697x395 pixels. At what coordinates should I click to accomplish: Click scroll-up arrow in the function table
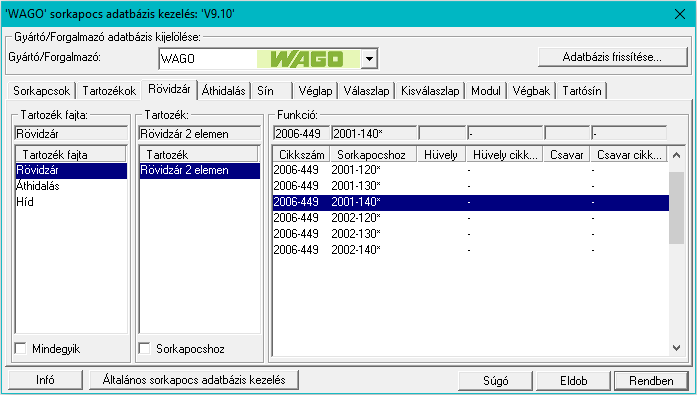(x=676, y=155)
